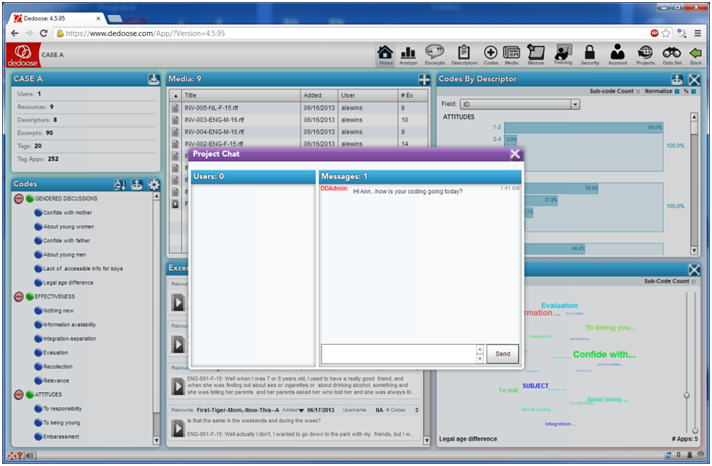Open the Projects workspace

[x=645, y=55]
